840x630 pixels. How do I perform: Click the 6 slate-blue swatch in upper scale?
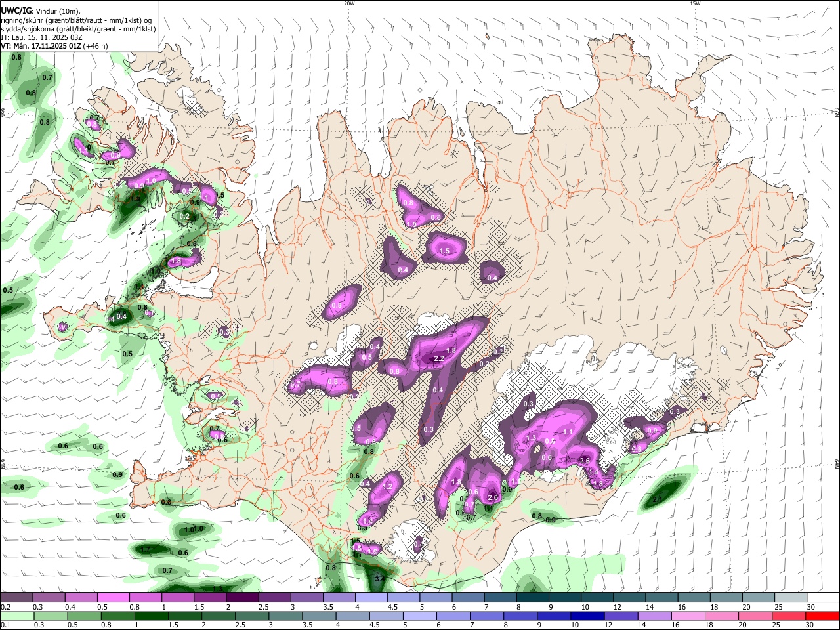[x=468, y=597]
